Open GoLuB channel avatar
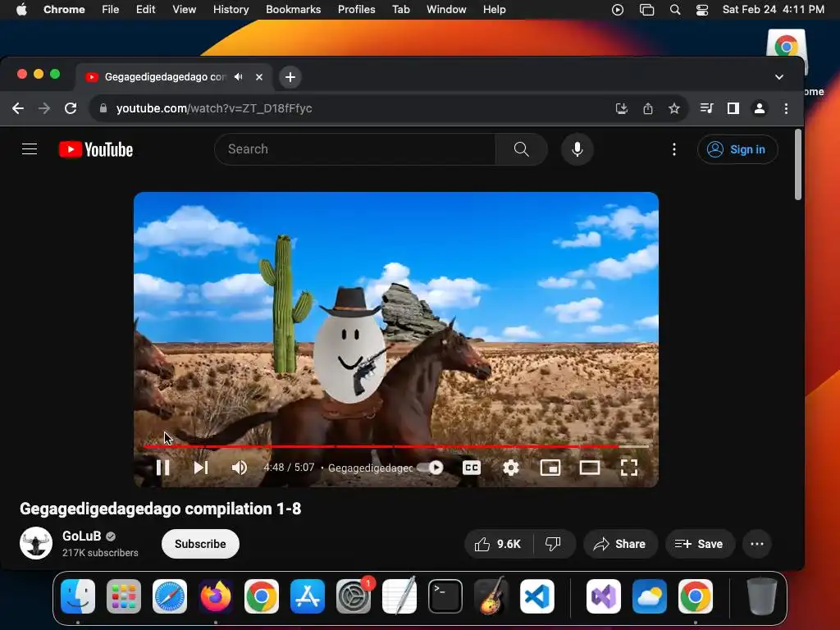The width and height of the screenshot is (840, 630). pos(36,543)
